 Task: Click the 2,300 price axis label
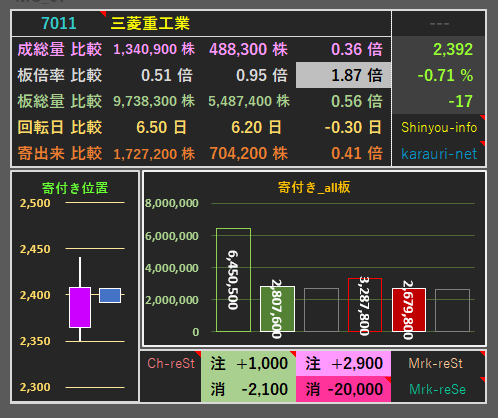[35, 387]
